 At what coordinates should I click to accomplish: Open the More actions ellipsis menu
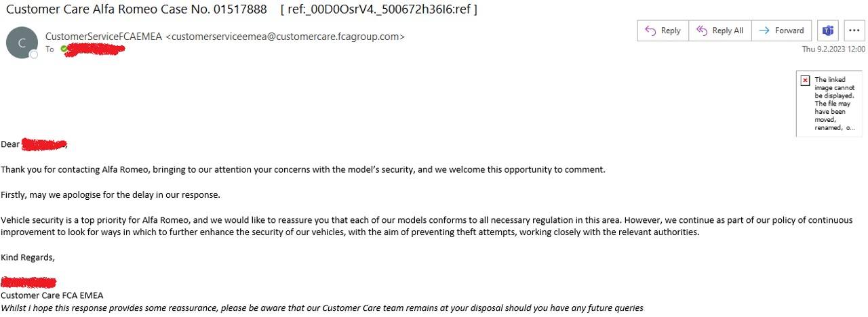pos(853,30)
